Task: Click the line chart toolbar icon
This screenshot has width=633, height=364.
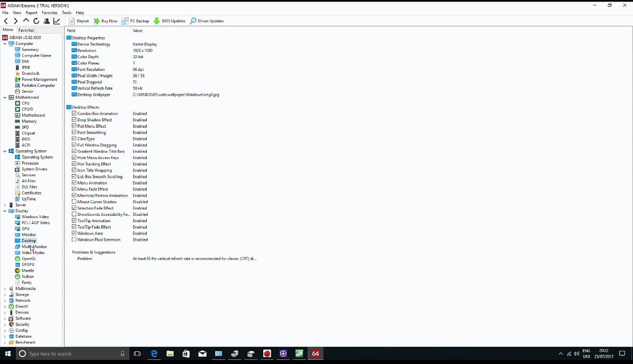Action: 56,21
